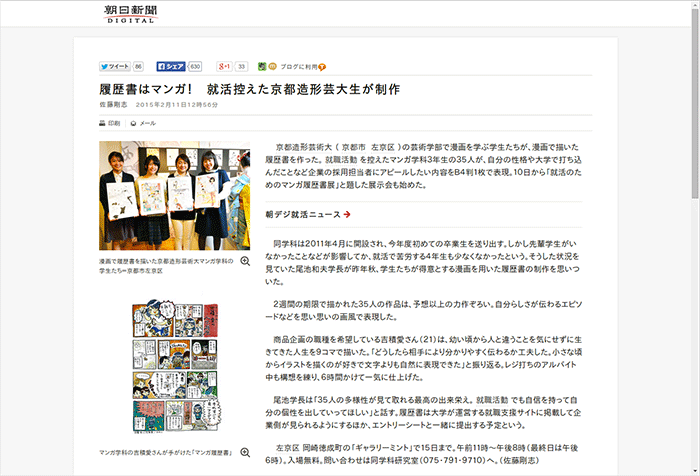The image size is (700, 476).
Task: Follow the 左京区 link in the last paragraph
Action: 287,448
